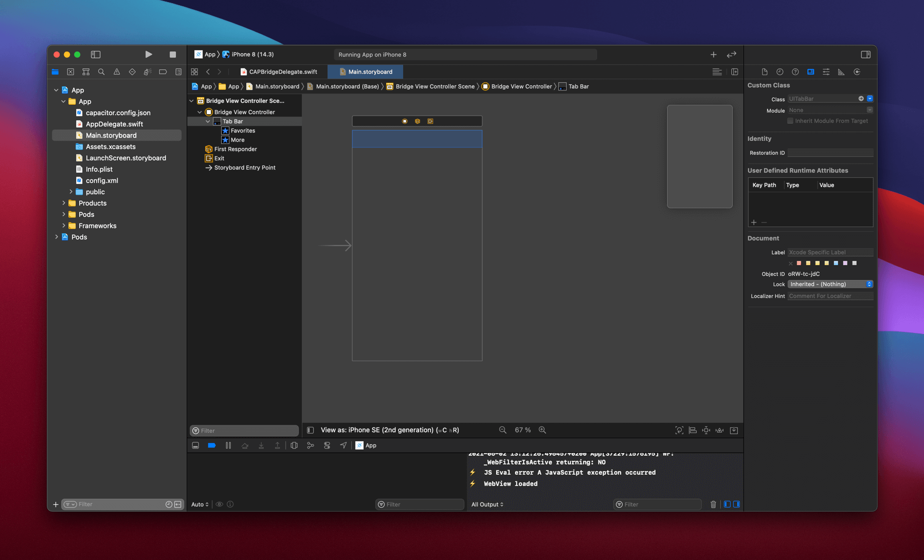Open the Auto variables scope menu
The width and height of the screenshot is (924, 560).
click(x=200, y=505)
